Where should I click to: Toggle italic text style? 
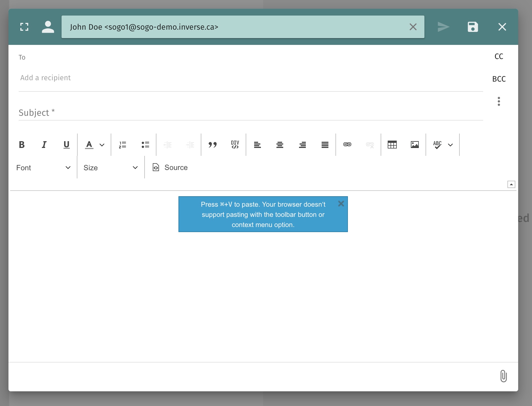[44, 145]
